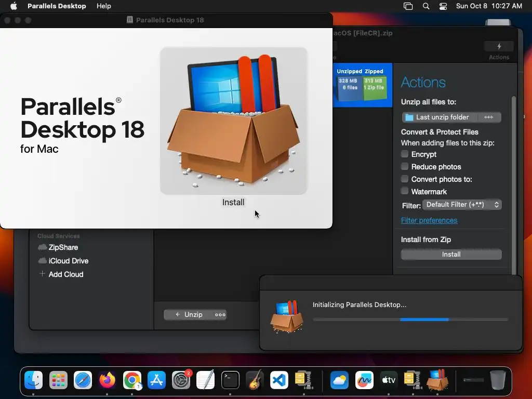This screenshot has height=399, width=532.
Task: Select iCloud Drive under Cloud Services
Action: (63, 261)
